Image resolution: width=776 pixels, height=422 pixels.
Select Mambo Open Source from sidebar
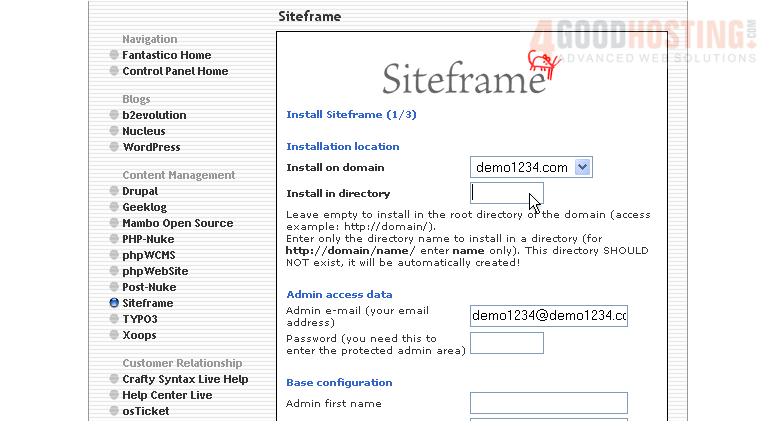177,223
